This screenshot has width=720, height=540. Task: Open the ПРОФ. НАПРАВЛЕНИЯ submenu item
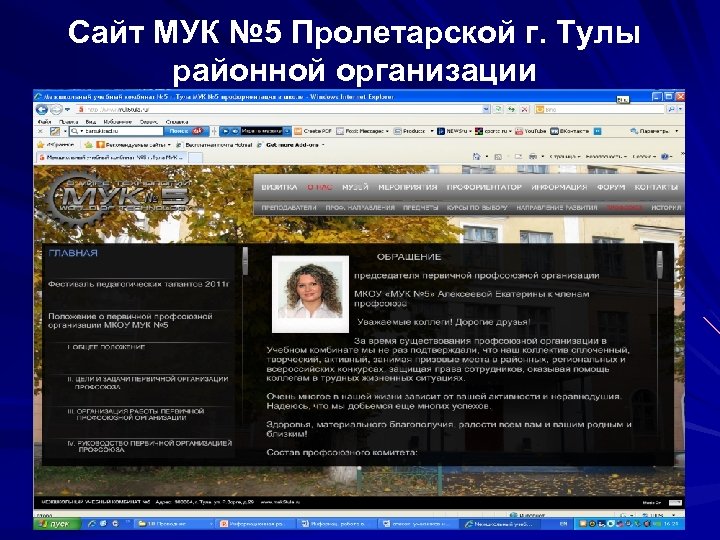point(360,208)
